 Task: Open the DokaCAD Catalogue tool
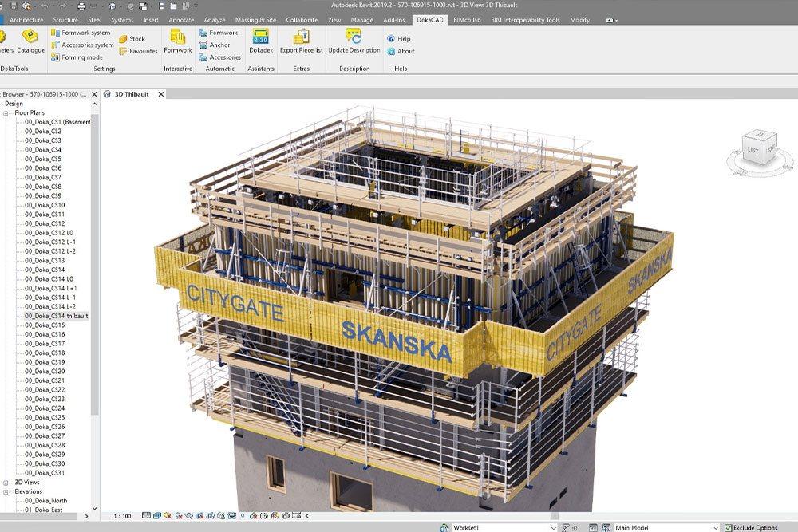31,40
